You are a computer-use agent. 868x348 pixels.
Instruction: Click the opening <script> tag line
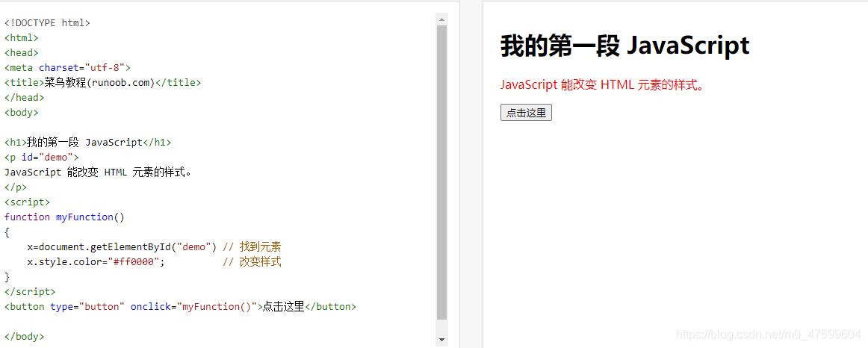coord(27,202)
